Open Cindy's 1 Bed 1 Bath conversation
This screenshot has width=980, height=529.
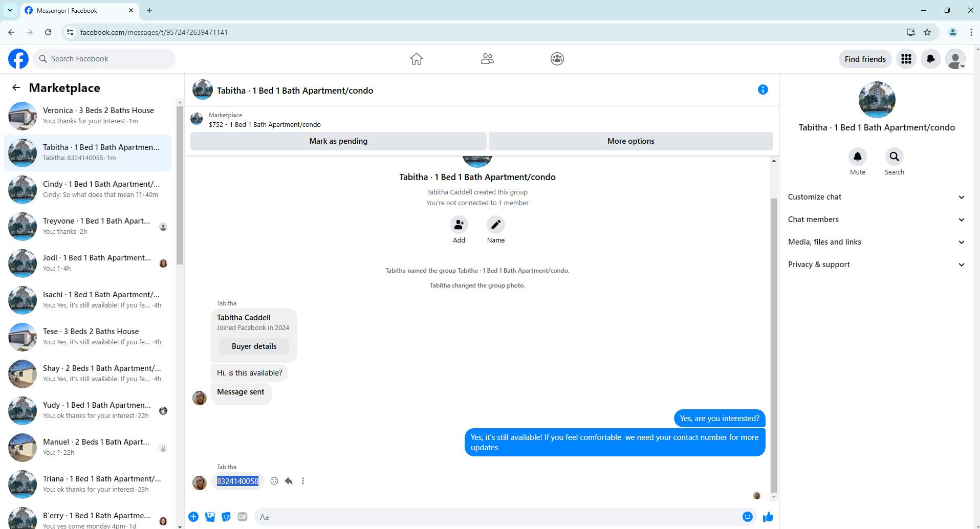click(x=88, y=190)
